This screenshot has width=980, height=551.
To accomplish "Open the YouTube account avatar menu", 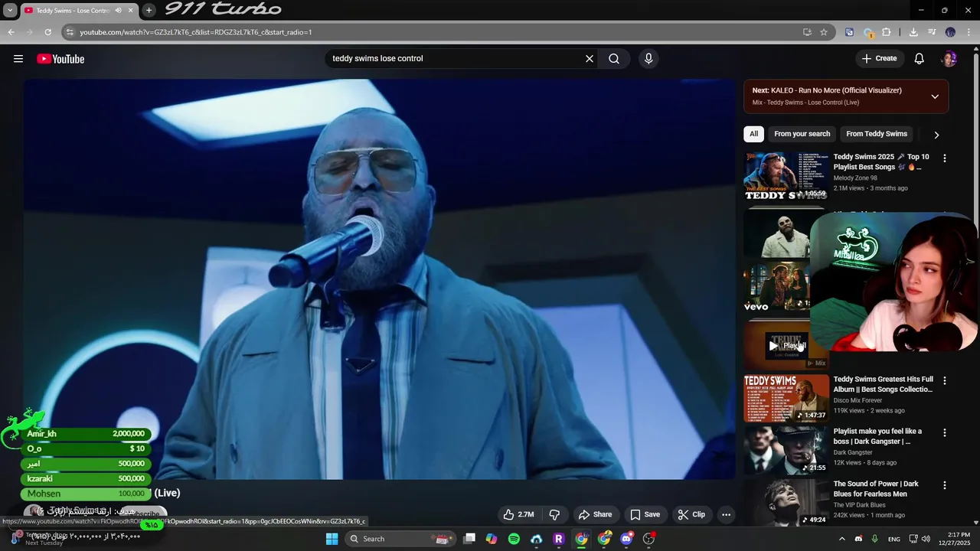I will (x=949, y=59).
